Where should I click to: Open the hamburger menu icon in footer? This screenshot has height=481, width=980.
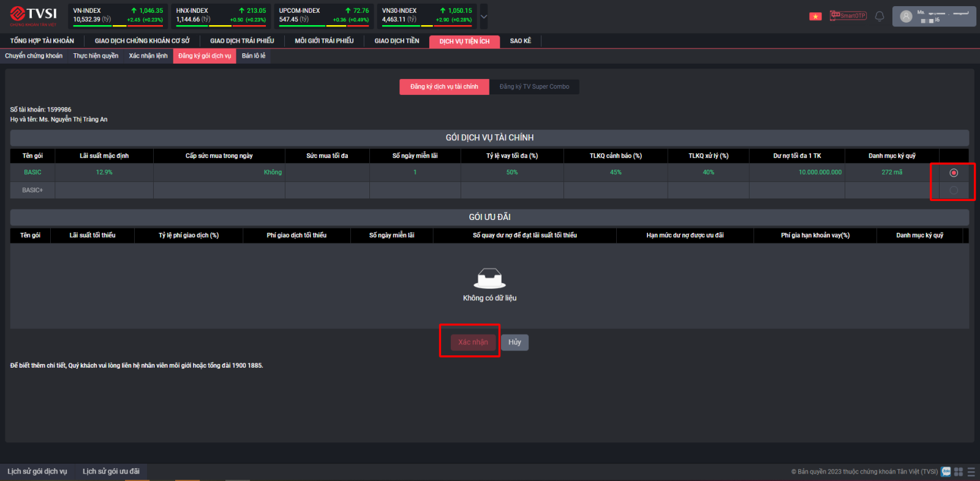(x=971, y=472)
